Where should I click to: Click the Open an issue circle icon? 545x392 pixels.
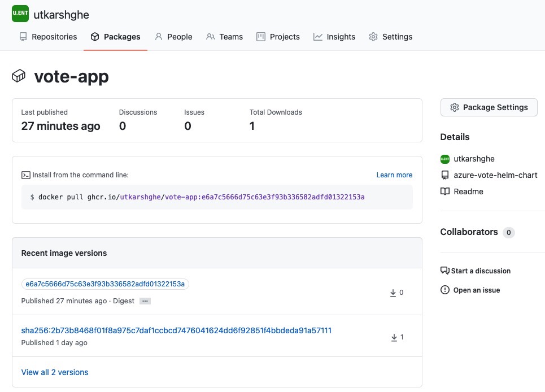tap(445, 290)
